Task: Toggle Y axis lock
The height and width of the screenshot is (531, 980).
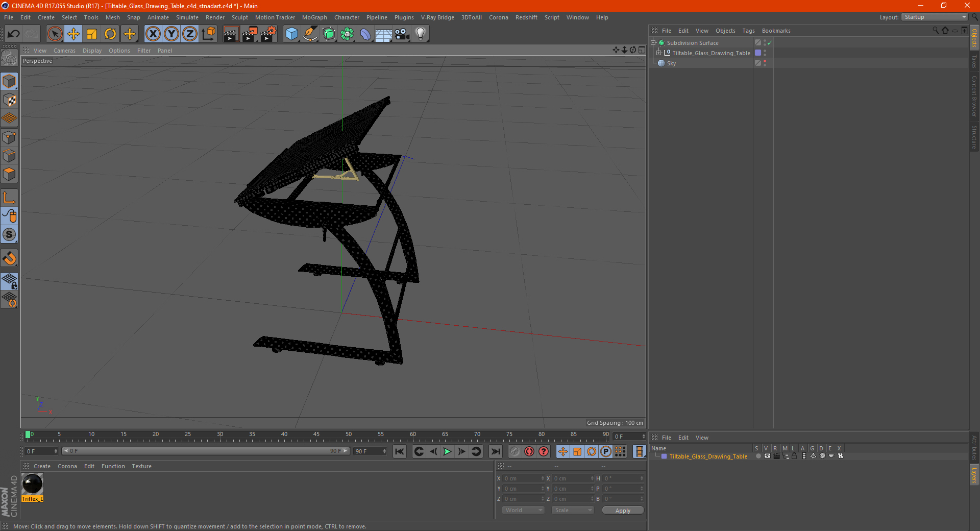Action: click(x=171, y=34)
